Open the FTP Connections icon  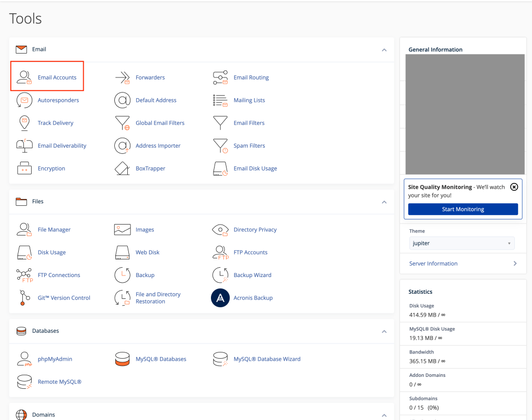tap(24, 275)
